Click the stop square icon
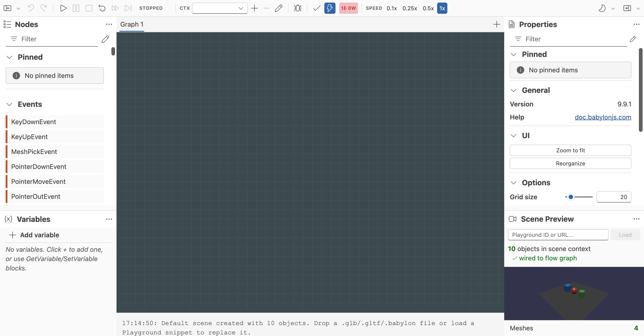644x336 pixels. click(x=89, y=8)
